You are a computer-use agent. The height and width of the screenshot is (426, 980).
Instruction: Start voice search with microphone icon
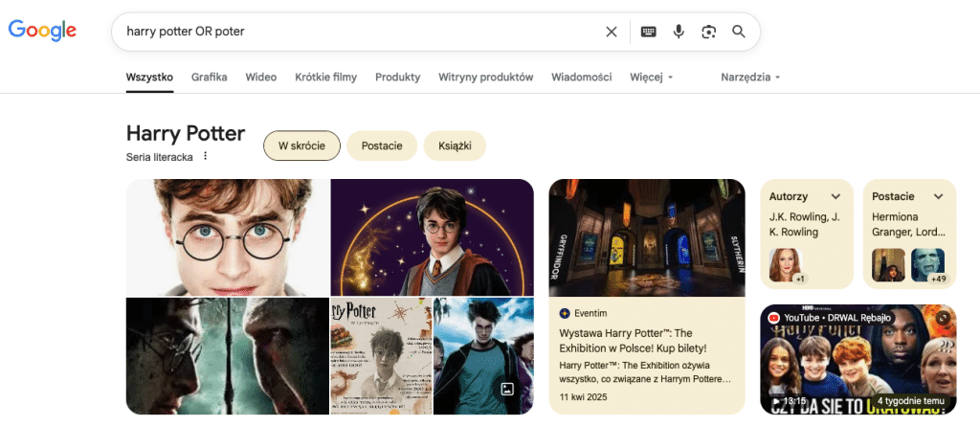click(x=679, y=32)
